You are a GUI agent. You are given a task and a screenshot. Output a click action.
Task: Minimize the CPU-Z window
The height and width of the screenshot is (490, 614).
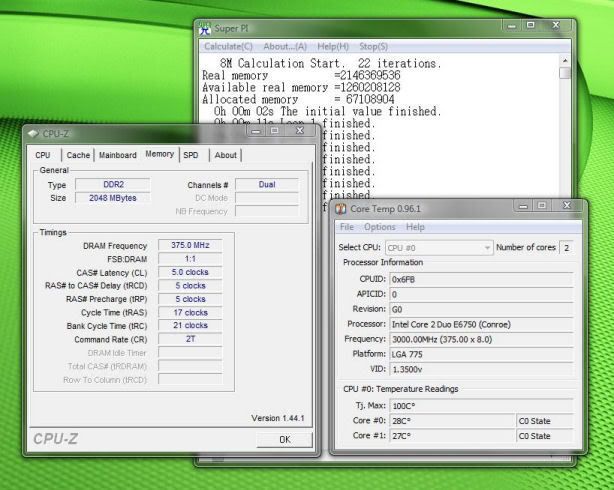[x=256, y=131]
